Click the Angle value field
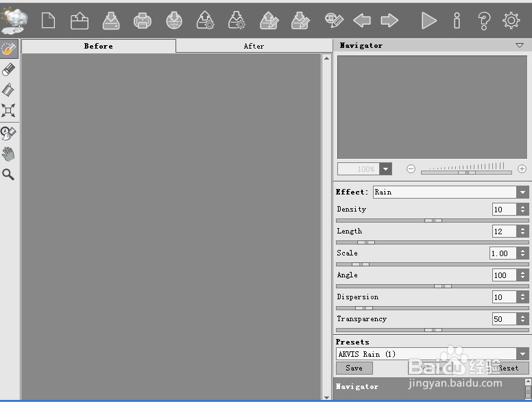Screen dimensions: 532x402 click(504, 275)
